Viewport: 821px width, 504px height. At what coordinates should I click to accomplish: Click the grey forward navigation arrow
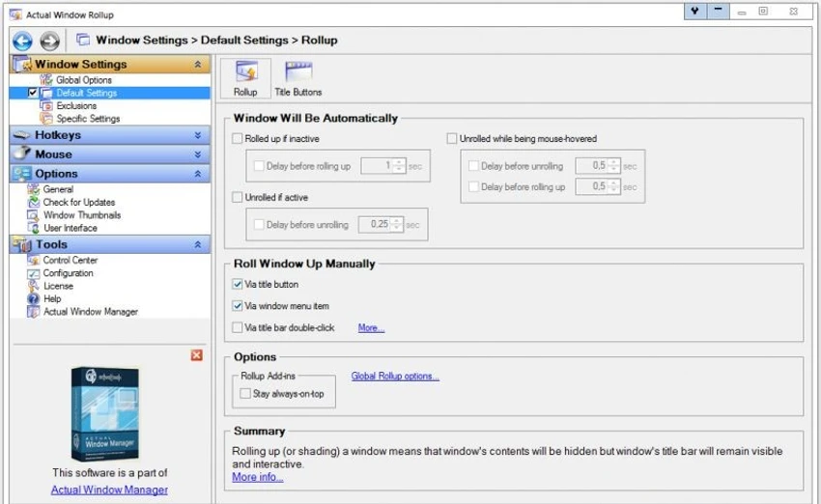tap(49, 41)
